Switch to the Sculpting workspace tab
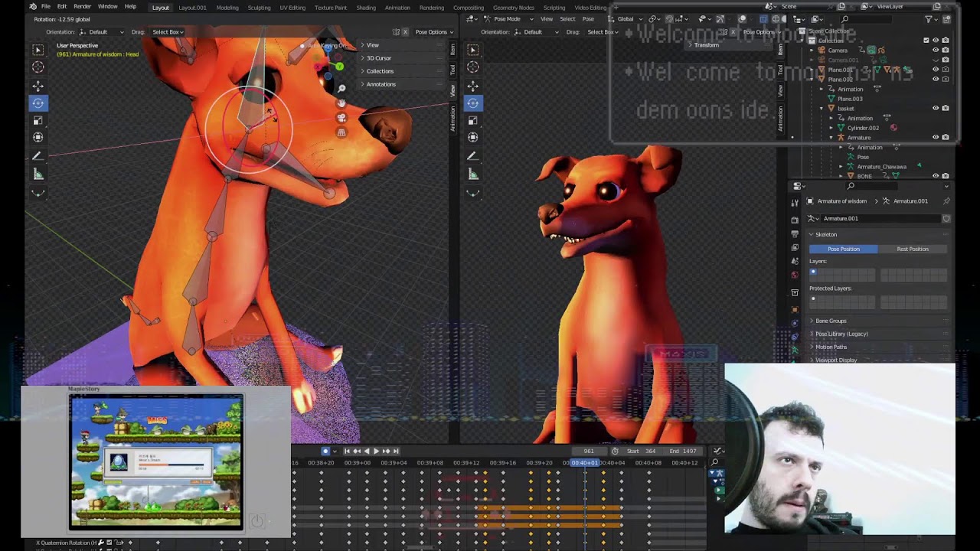This screenshot has width=980, height=551. click(259, 8)
